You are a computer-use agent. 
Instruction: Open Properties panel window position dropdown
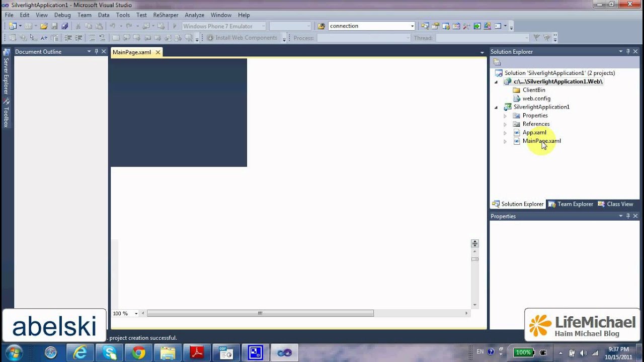(621, 216)
